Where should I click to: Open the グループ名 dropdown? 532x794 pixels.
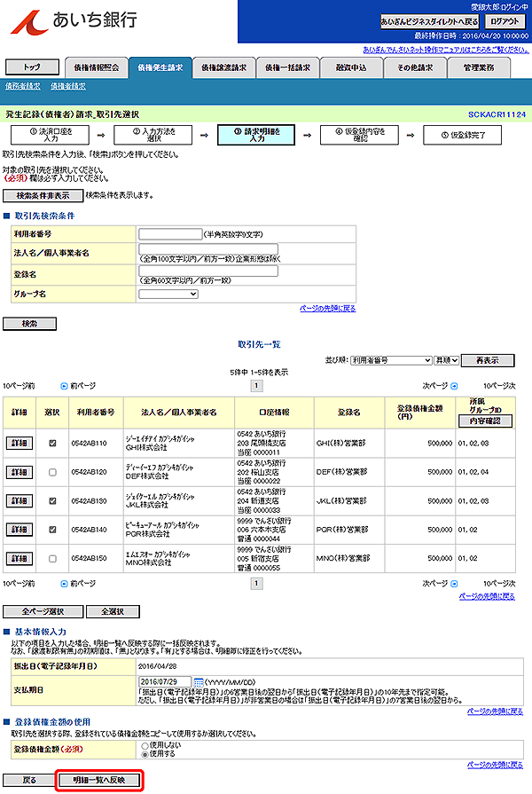(168, 294)
